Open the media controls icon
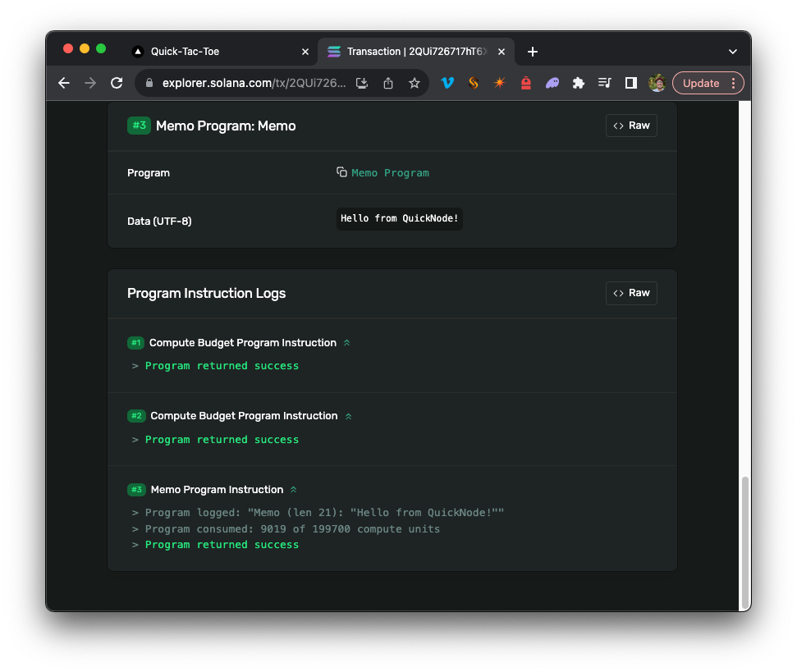797x672 pixels. (604, 83)
